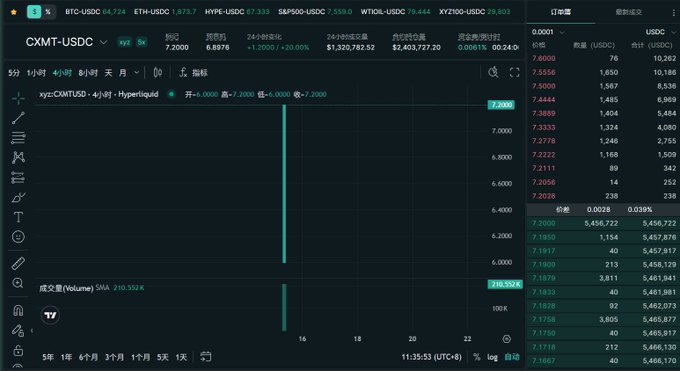This screenshot has height=371, width=680.
Task: Select the text annotation tool
Action: click(x=18, y=217)
